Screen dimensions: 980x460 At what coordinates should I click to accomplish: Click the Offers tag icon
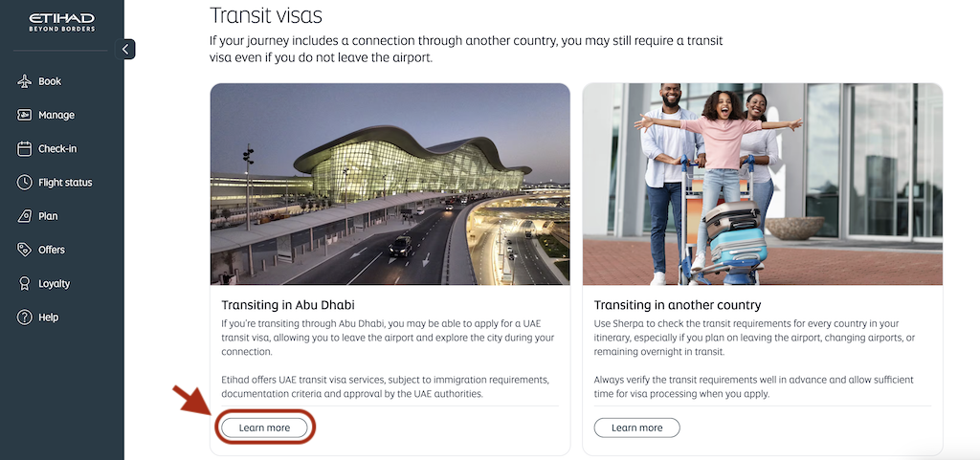coord(25,250)
